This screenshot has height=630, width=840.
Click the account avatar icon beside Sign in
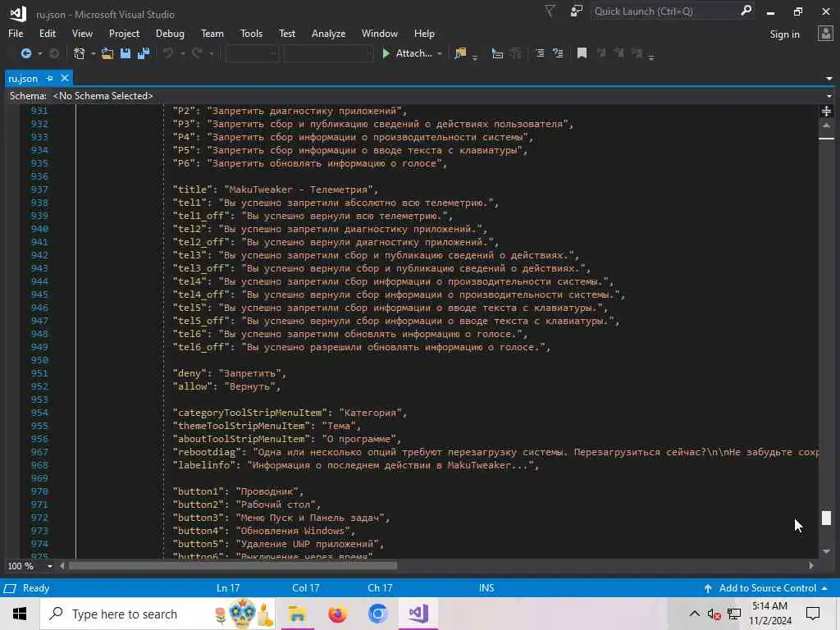pos(825,34)
